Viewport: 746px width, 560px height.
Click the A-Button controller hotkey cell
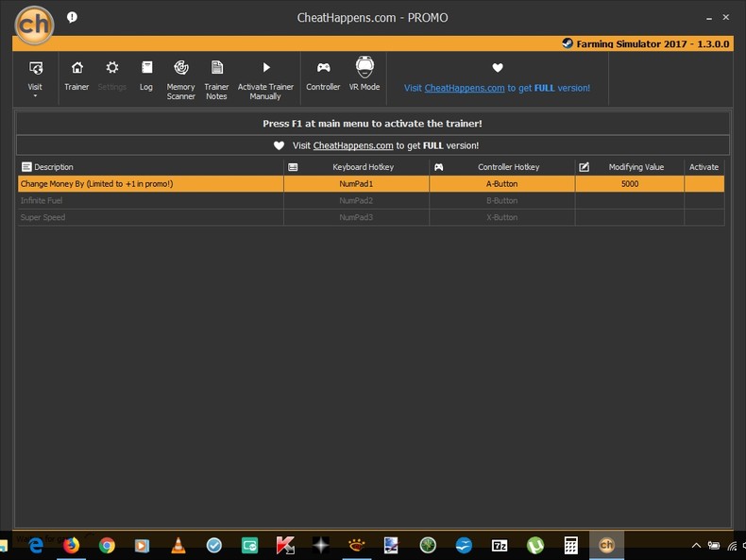coord(502,184)
